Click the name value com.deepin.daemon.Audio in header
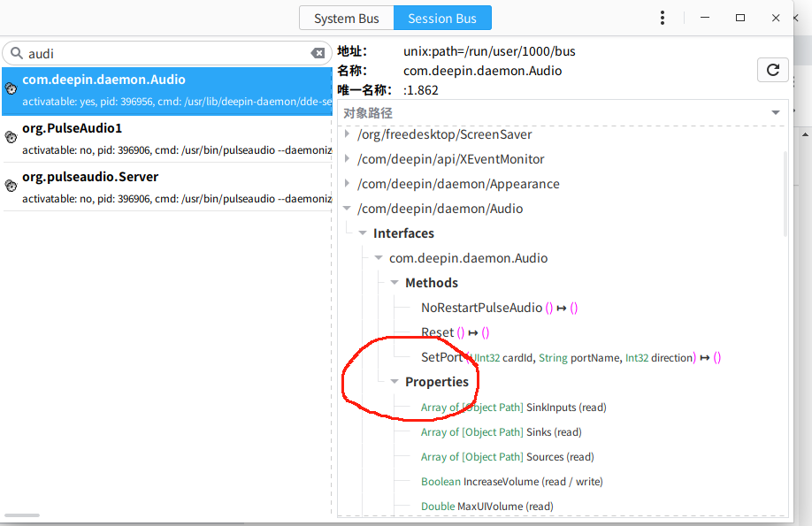 pos(483,71)
